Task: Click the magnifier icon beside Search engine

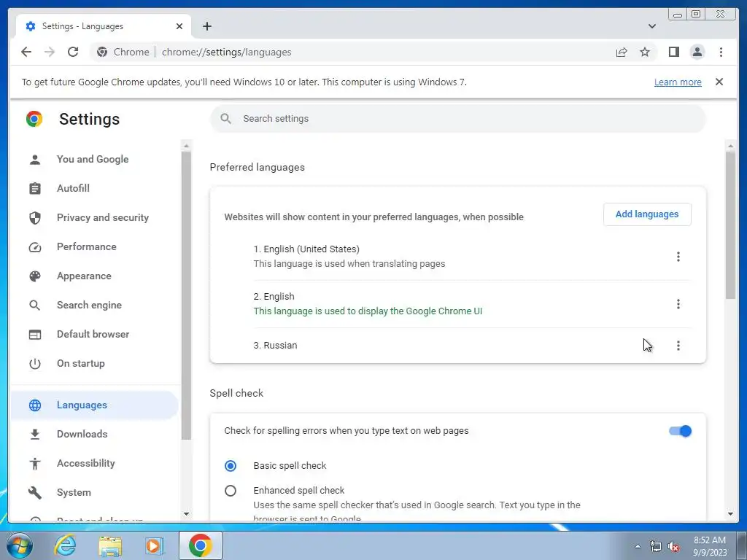Action: click(35, 306)
